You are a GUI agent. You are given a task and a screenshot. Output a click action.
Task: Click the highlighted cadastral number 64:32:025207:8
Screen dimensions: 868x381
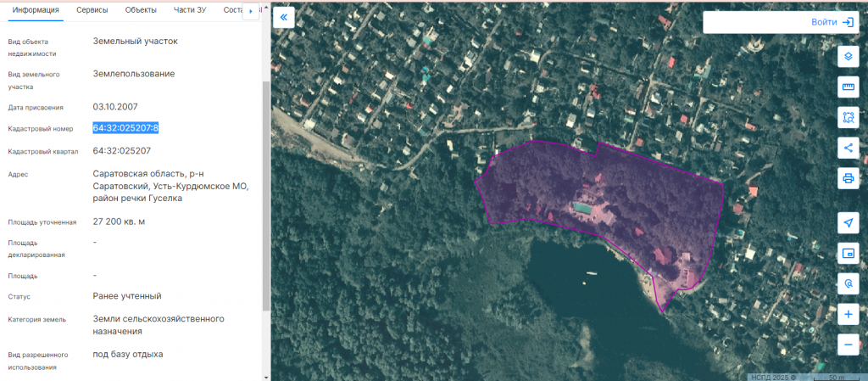[x=125, y=128]
